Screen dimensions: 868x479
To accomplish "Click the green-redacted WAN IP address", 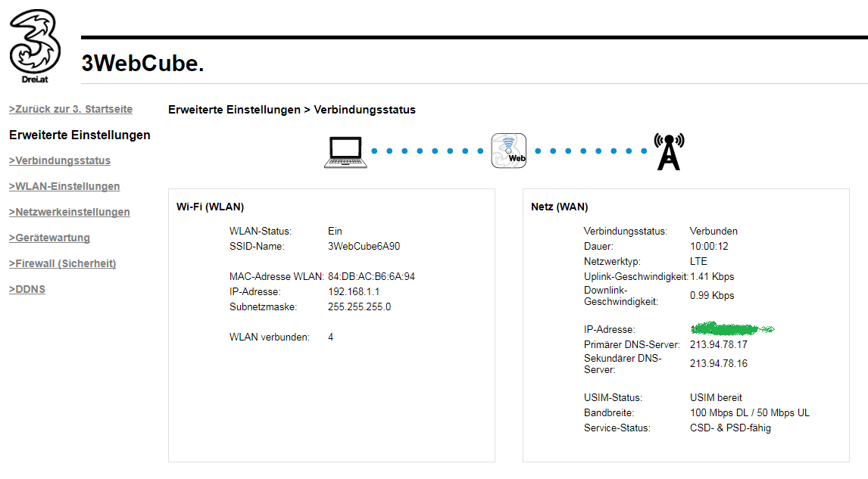I will click(732, 329).
